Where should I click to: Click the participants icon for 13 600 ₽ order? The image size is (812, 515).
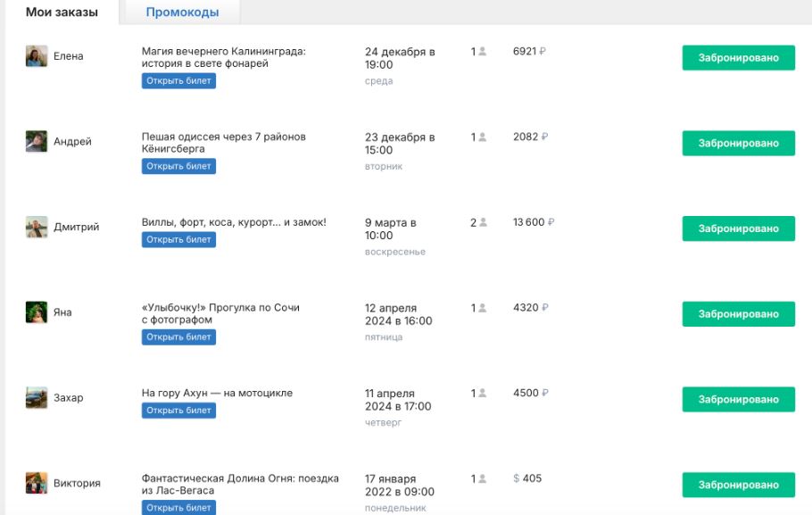point(483,222)
